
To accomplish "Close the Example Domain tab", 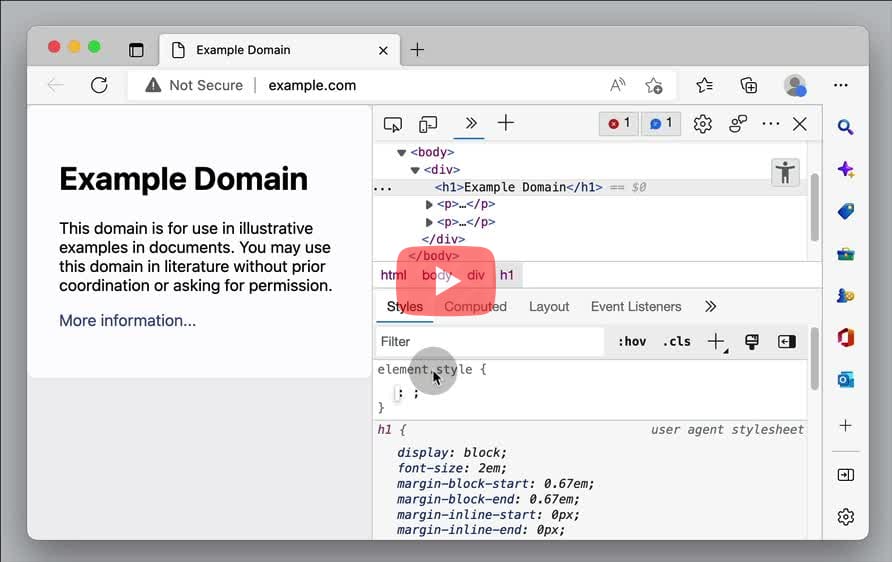I will click(383, 51).
